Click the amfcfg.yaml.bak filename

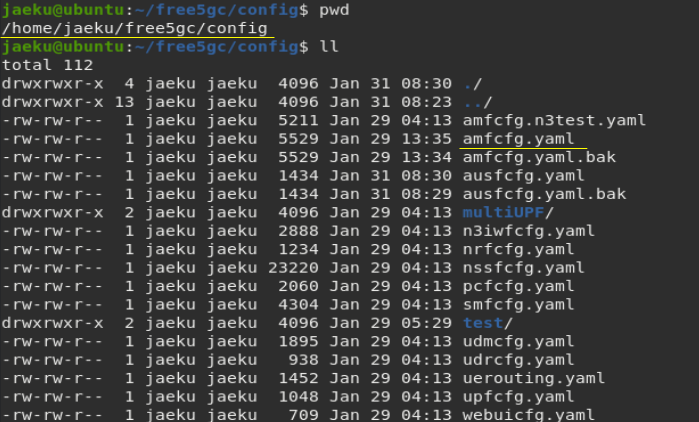click(x=539, y=157)
